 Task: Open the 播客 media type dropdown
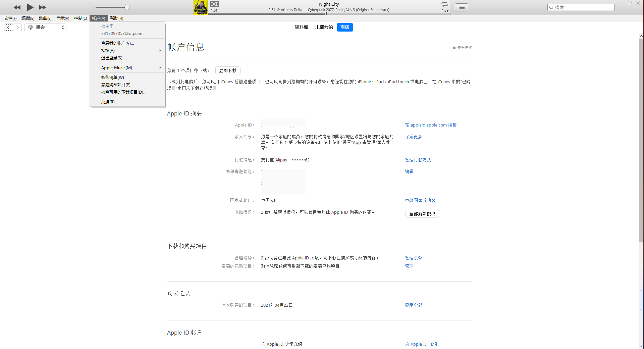click(x=45, y=28)
